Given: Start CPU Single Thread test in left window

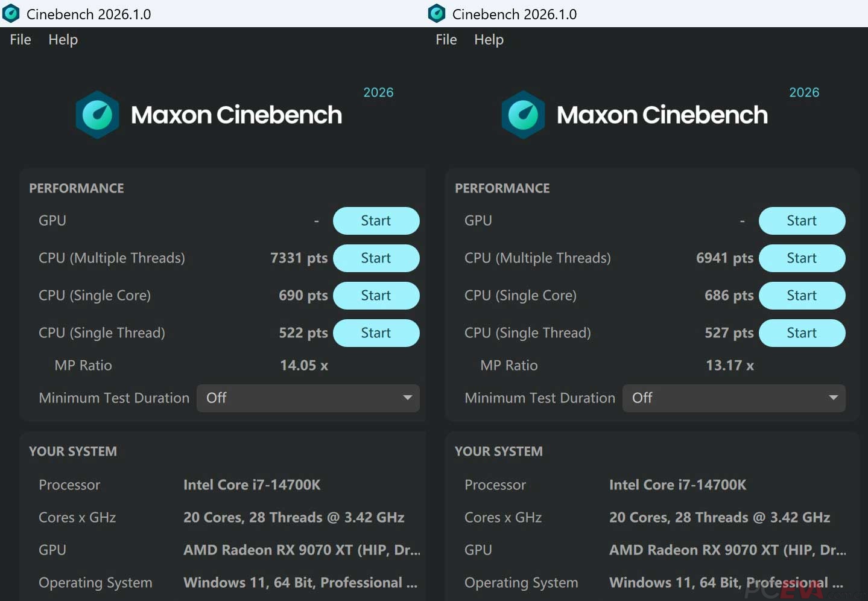Looking at the screenshot, I should pos(376,333).
